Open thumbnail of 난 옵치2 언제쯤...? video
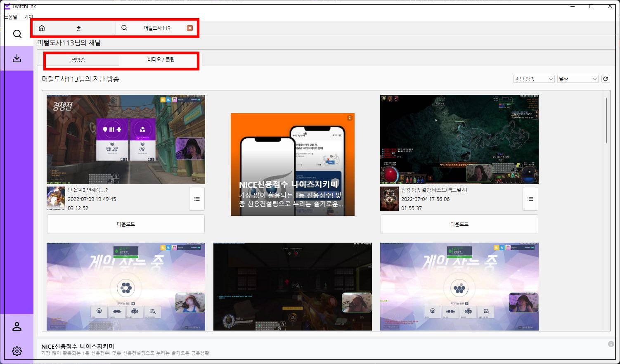 coord(126,139)
